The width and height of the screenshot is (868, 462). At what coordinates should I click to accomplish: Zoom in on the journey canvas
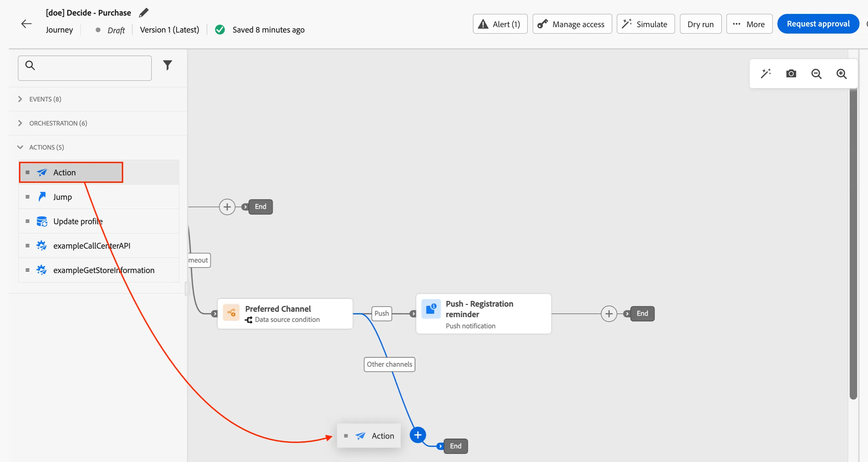coord(841,74)
